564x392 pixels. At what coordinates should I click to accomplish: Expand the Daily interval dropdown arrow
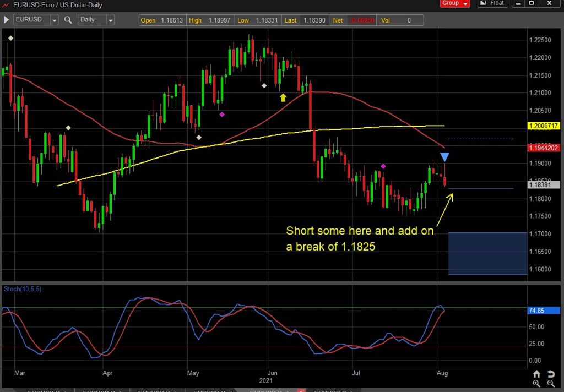[110, 20]
